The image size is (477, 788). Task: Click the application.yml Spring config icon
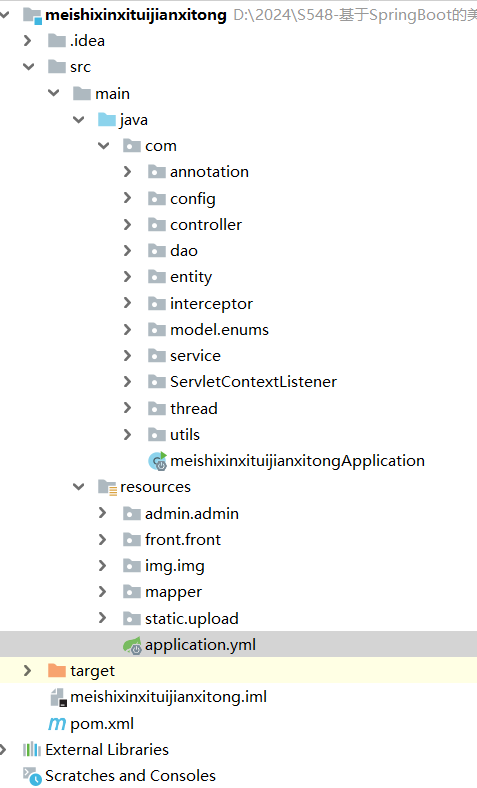(132, 645)
